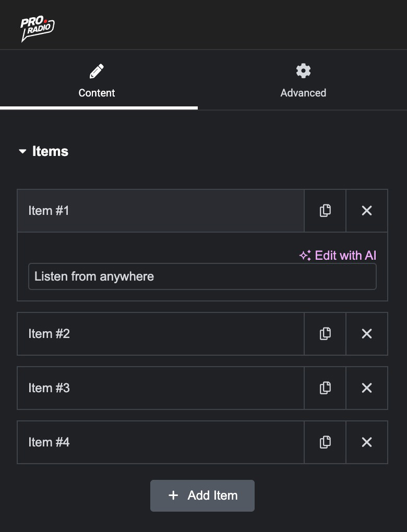Image resolution: width=407 pixels, height=532 pixels.
Task: Click the sparkle icon beside Edit with AI
Action: tap(305, 256)
